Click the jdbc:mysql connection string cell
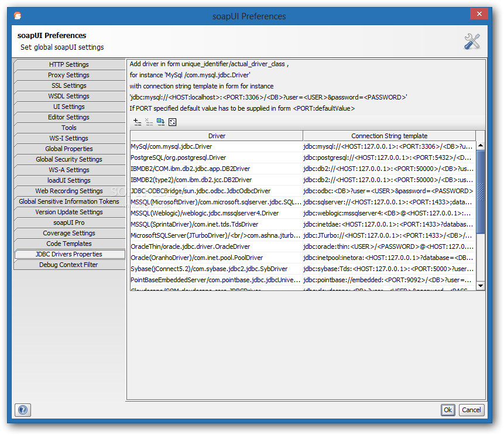This screenshot has height=435, width=504. [x=389, y=146]
